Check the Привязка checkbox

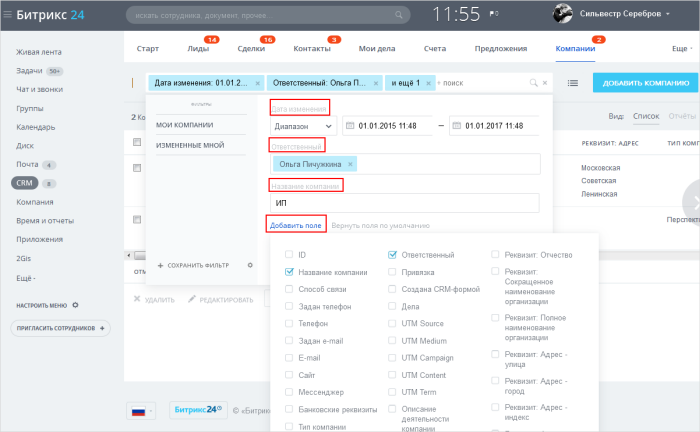(x=392, y=272)
